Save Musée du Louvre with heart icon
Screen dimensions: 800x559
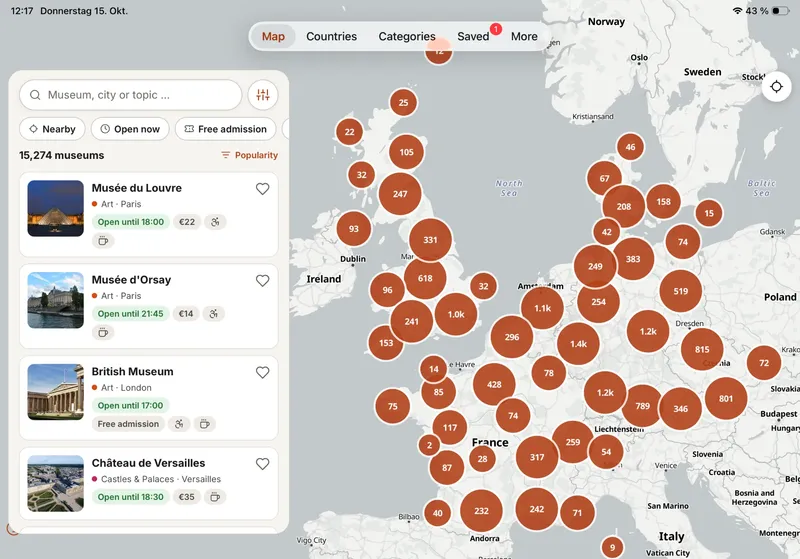[262, 189]
